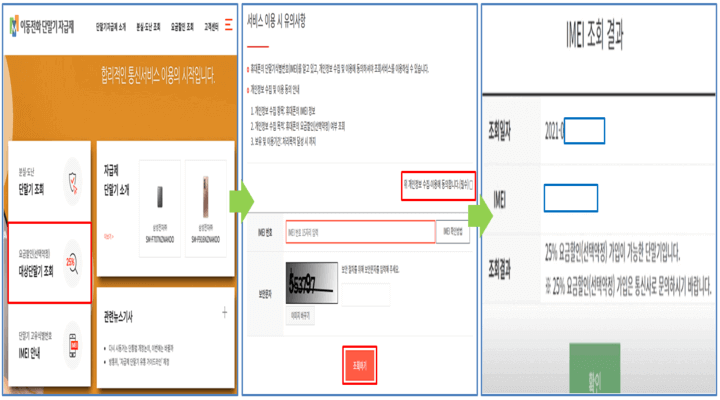Click the captcha image showing 553797
The width and height of the screenshot is (720, 400).
312,282
